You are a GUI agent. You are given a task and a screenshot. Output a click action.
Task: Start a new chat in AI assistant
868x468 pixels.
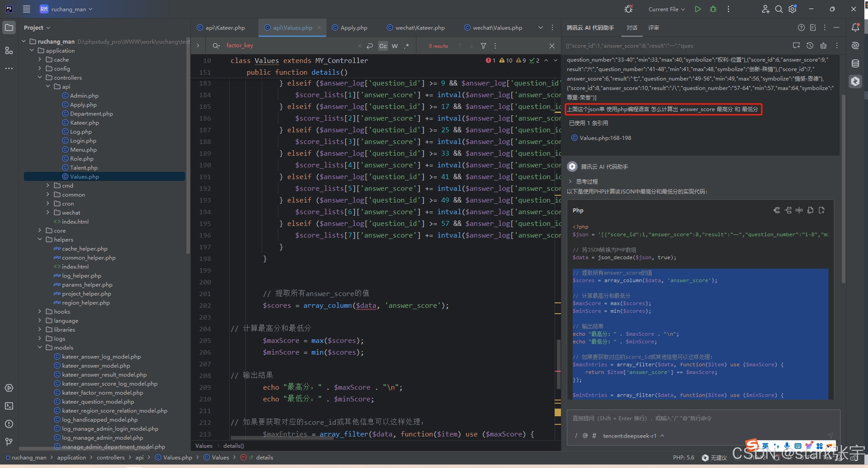[x=796, y=45]
